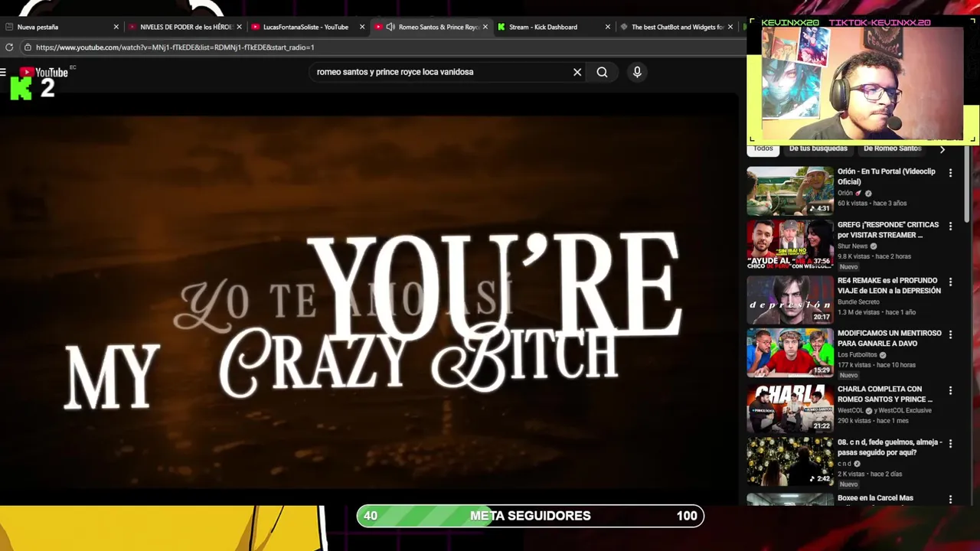The width and height of the screenshot is (980, 551).
Task: Click the audio speaker icon on Romeo Santos tab
Action: click(390, 27)
